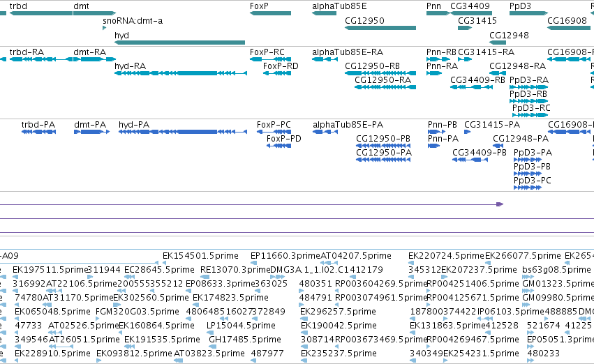
Task: Click the trbd gene label
Action: [x=18, y=6]
